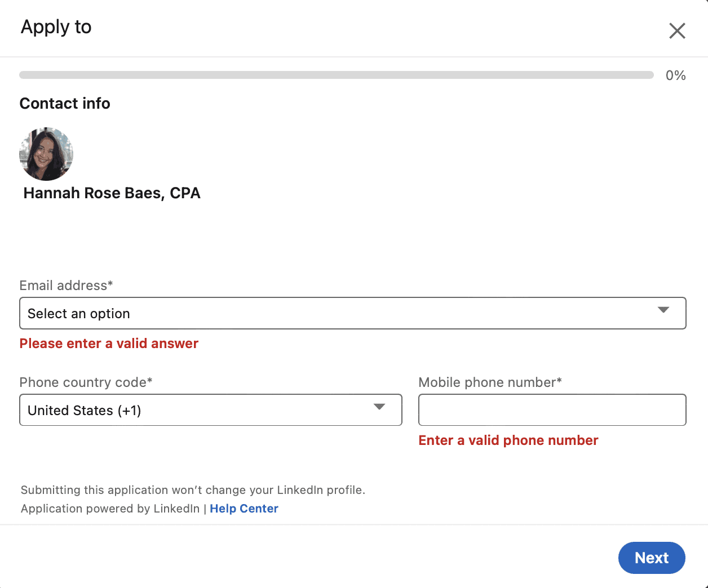Viewport: 708px width, 588px height.
Task: Click the application progress bar
Action: click(336, 74)
